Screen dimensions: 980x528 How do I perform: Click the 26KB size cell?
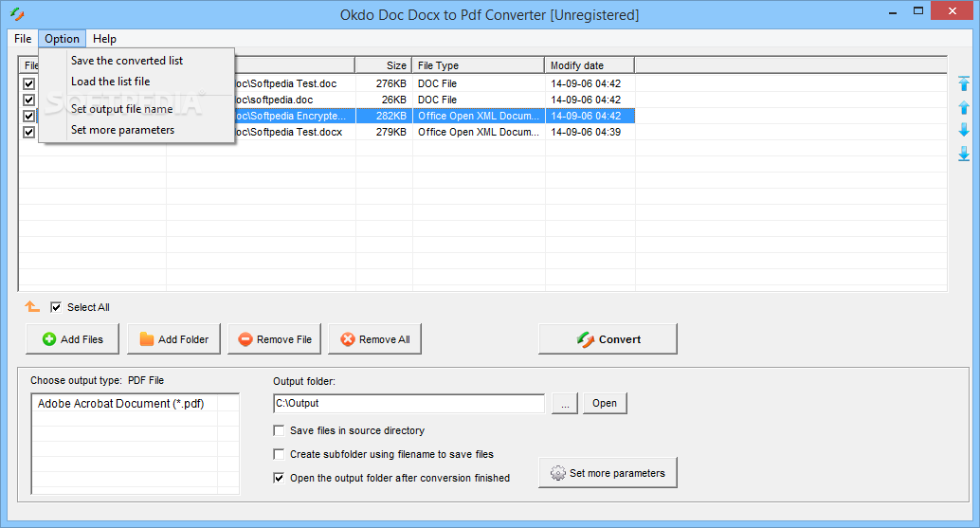(x=393, y=100)
